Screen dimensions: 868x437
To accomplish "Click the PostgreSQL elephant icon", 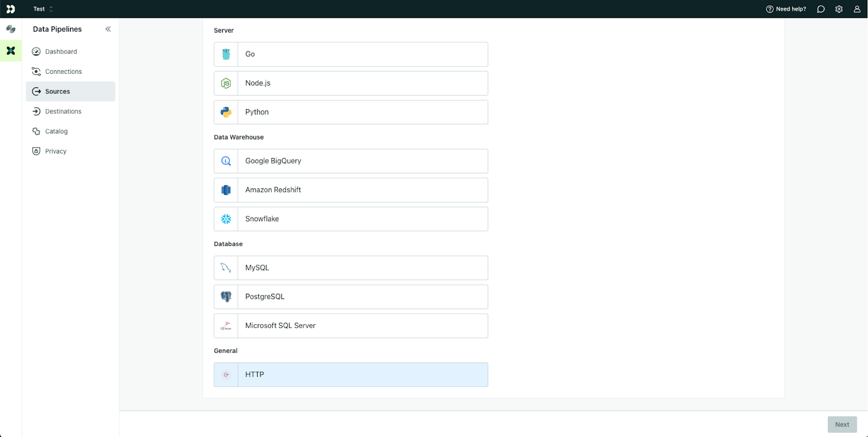I will click(x=226, y=297).
